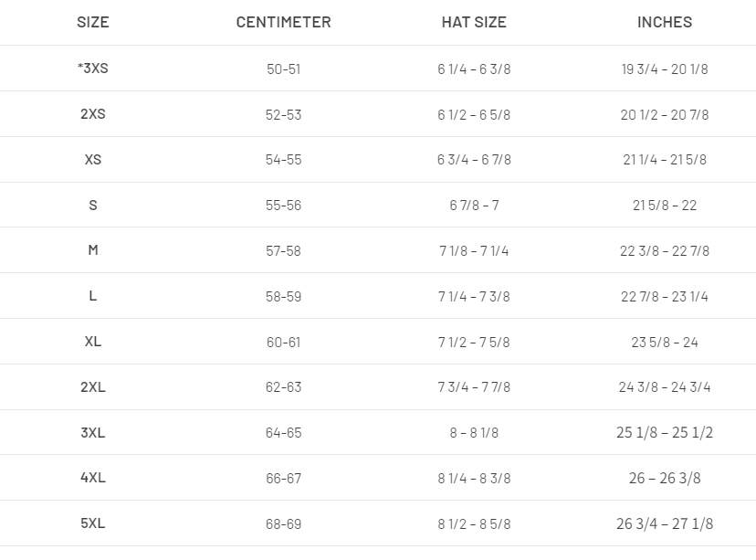Image resolution: width=756 pixels, height=560 pixels.
Task: Click the M size label
Action: pyautogui.click(x=93, y=250)
